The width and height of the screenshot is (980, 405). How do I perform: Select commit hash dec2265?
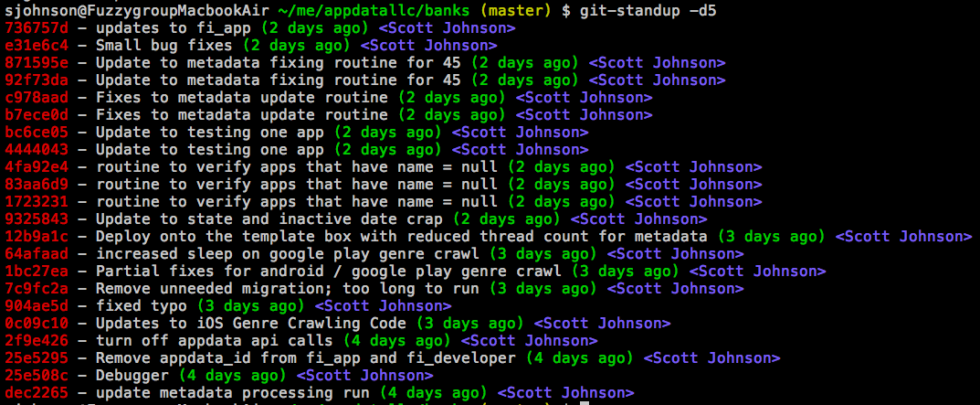37,393
